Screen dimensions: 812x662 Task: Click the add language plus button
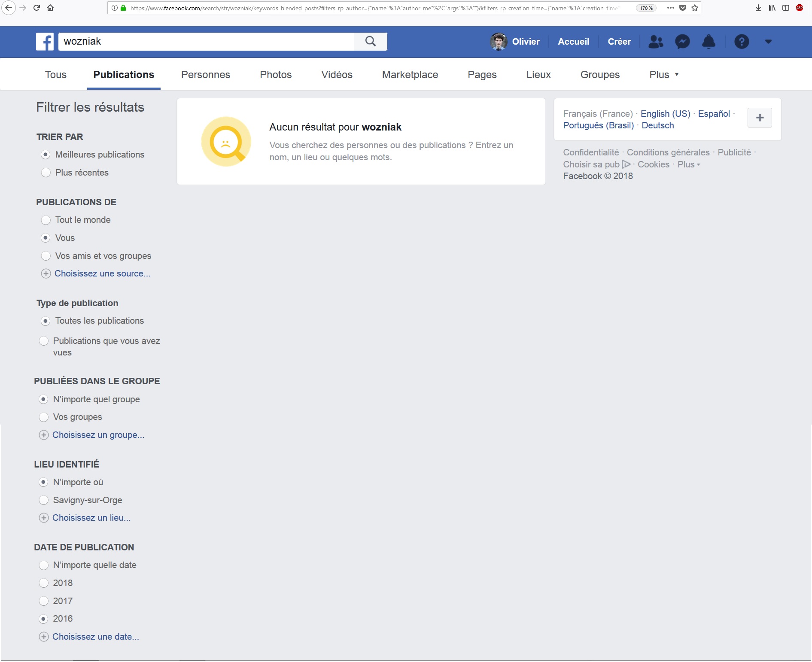click(759, 118)
